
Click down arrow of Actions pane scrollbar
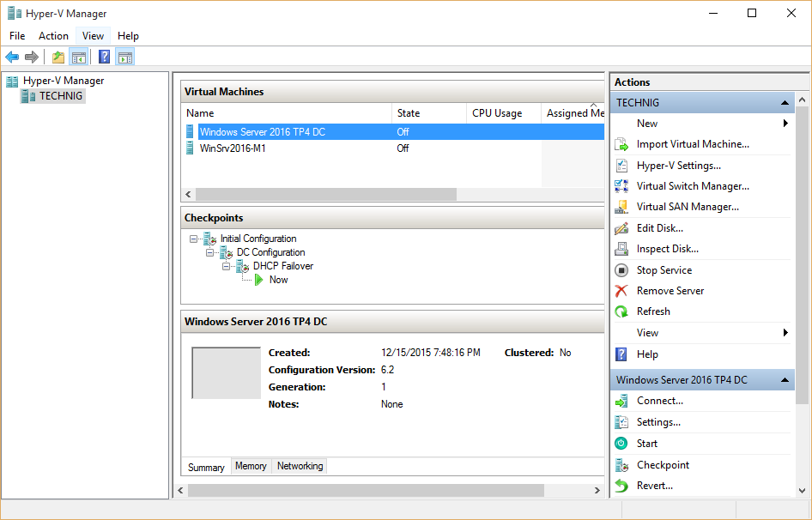(x=803, y=491)
